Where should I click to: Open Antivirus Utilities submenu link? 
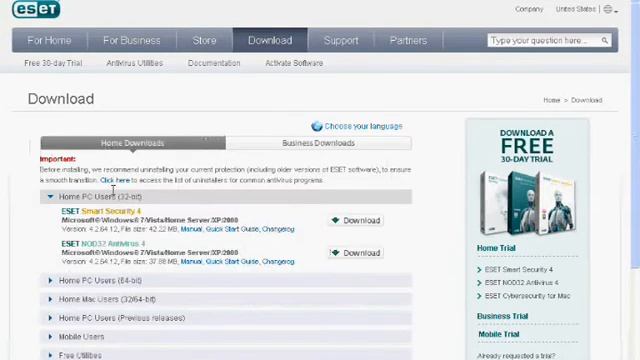(135, 63)
